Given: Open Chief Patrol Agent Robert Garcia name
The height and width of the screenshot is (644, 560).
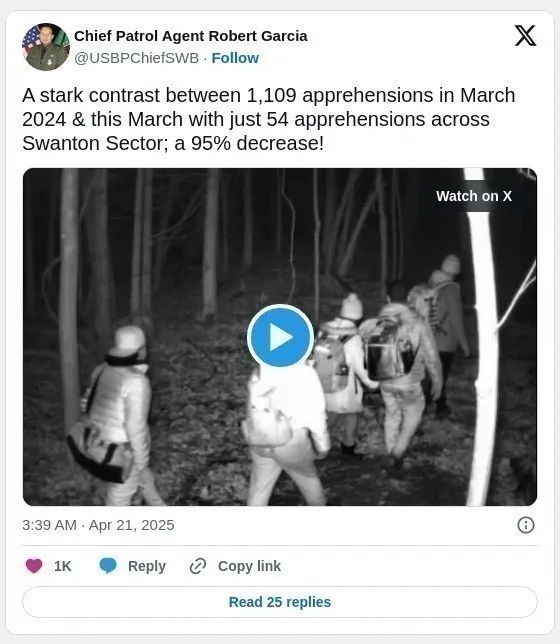Looking at the screenshot, I should (x=191, y=36).
